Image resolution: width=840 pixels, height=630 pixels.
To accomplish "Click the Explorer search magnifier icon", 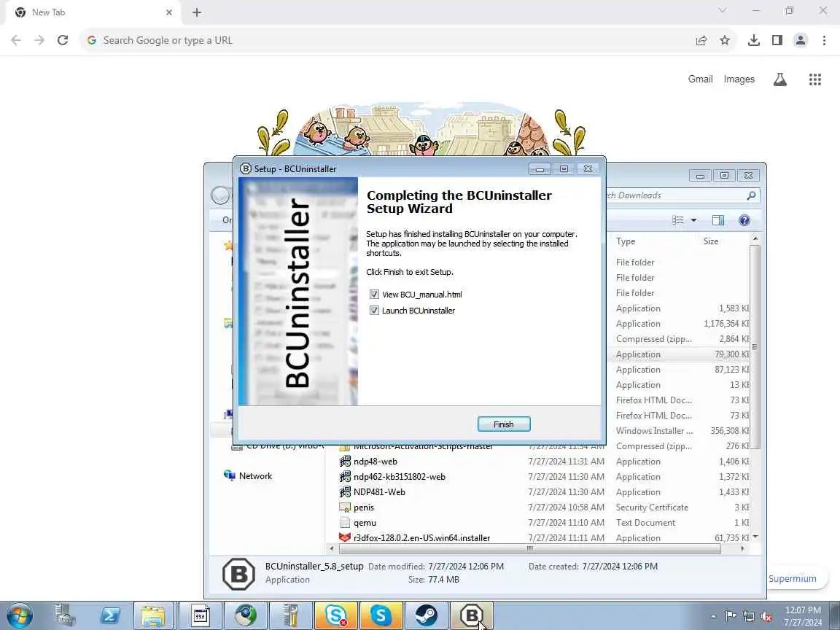I will (751, 195).
